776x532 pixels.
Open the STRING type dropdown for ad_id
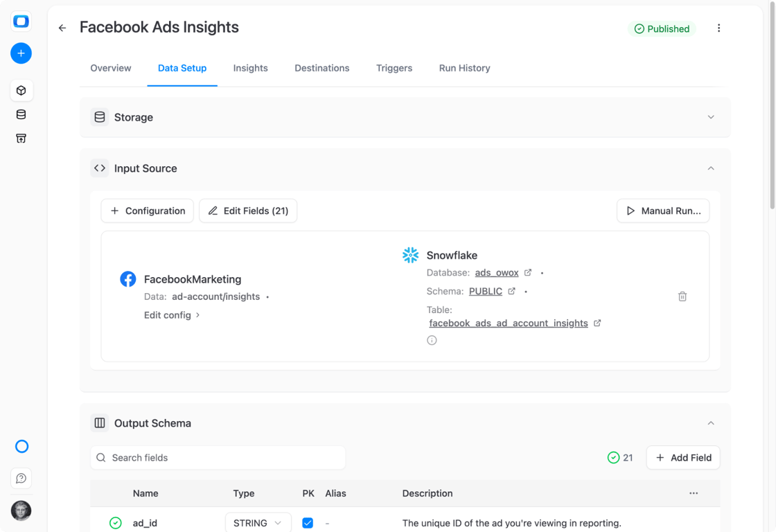click(258, 522)
